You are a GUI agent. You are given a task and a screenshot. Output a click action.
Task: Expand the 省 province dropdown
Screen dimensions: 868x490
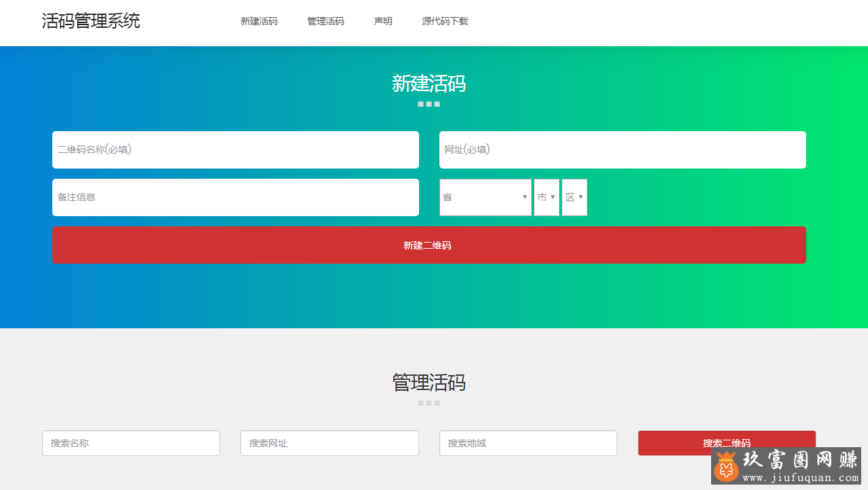click(x=485, y=197)
